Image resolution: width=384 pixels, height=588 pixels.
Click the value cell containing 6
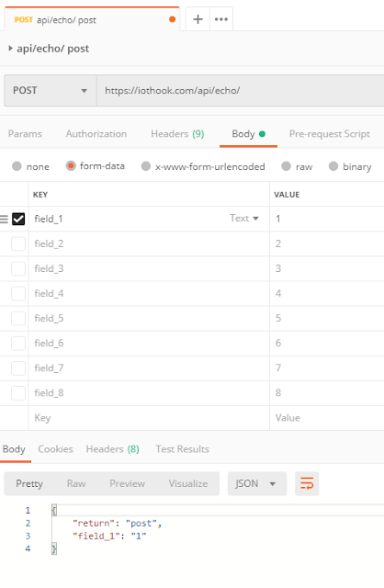(327, 343)
